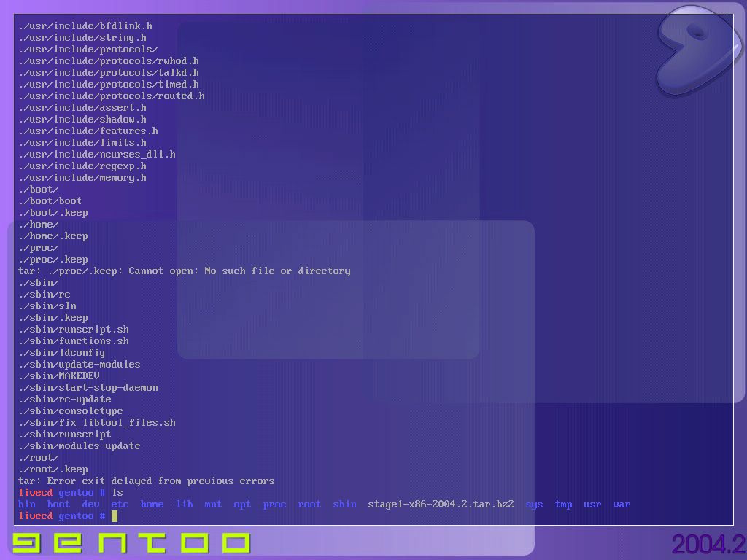Click the ./usr/include/assert.h line
The image size is (747, 560).
(82, 108)
